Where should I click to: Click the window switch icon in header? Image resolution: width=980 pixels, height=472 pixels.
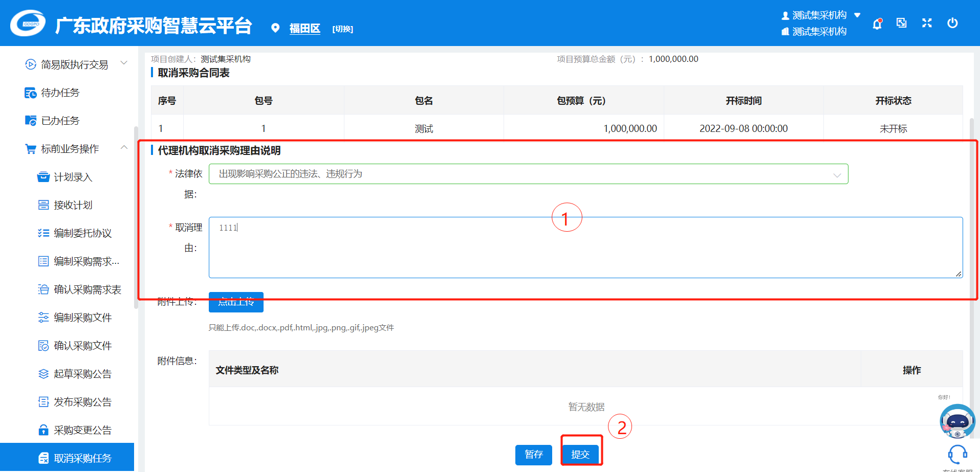(x=902, y=23)
